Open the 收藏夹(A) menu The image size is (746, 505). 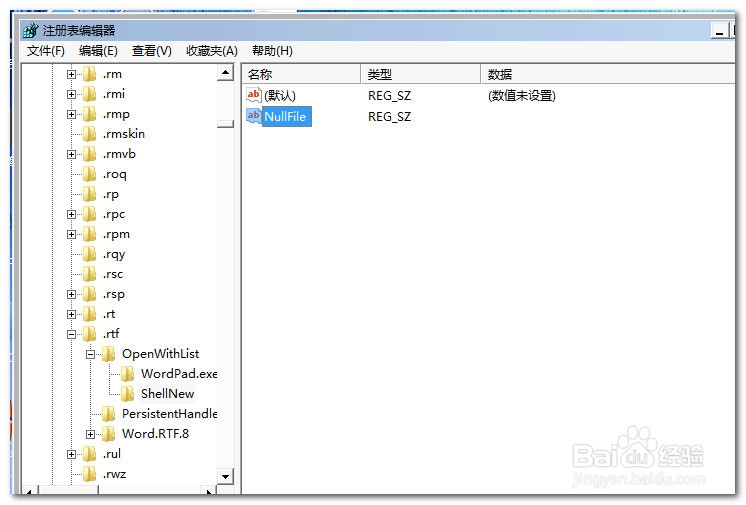pos(212,50)
